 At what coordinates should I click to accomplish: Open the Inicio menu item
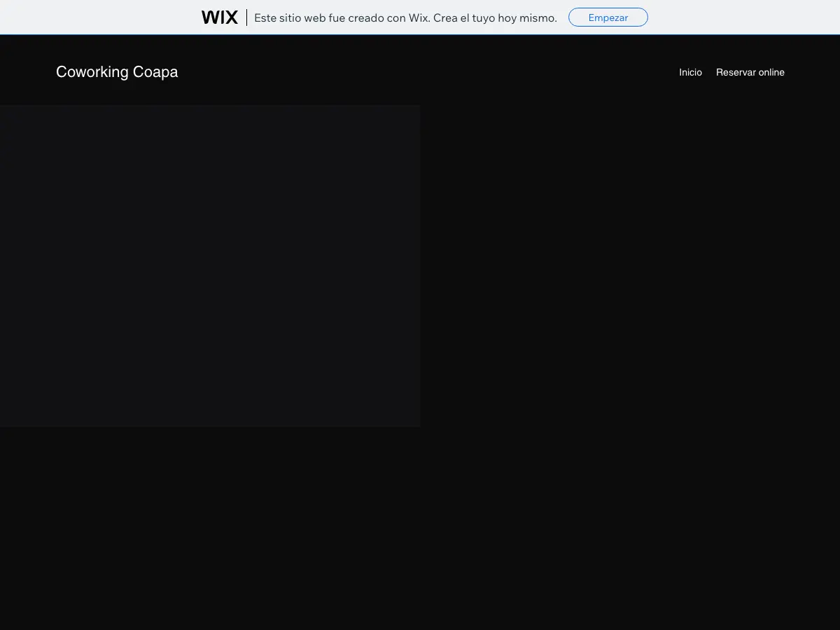[690, 72]
